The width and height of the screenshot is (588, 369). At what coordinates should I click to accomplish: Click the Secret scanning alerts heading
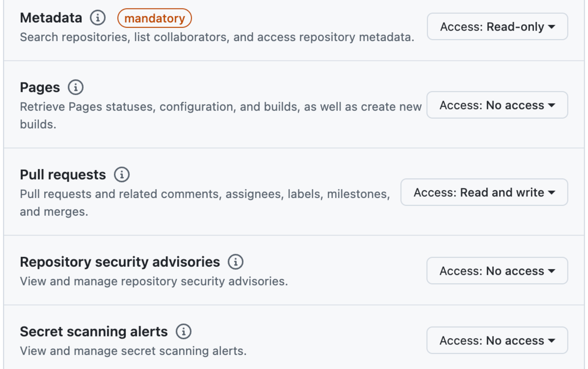(x=94, y=331)
